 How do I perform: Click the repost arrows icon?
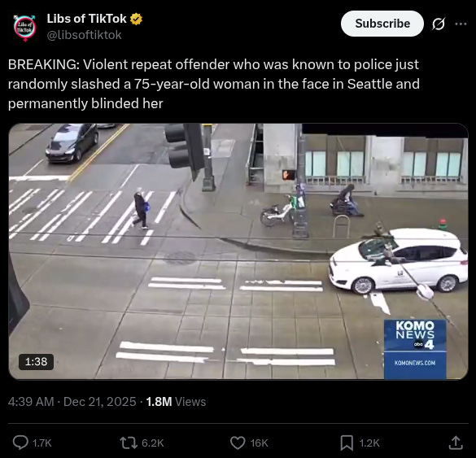(128, 443)
